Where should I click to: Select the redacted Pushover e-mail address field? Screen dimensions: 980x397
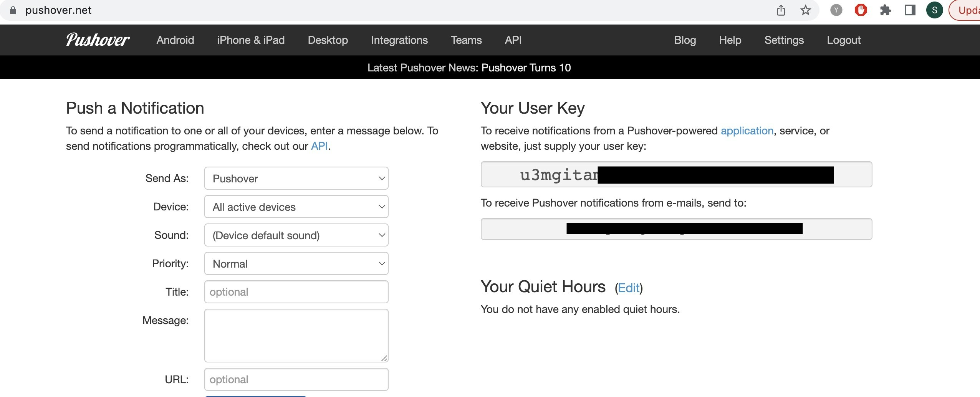(x=676, y=229)
